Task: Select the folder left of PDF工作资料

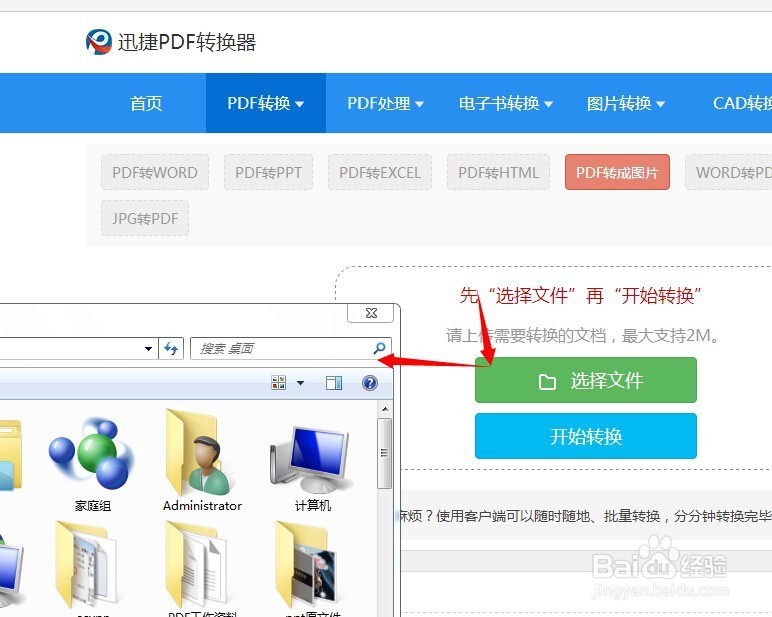Action: click(x=87, y=566)
